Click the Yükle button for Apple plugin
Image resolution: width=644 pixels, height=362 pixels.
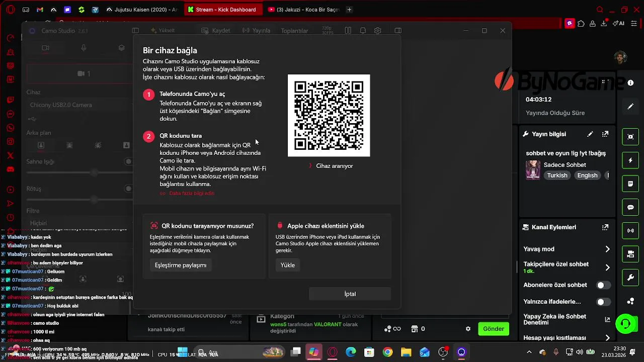[x=288, y=265]
